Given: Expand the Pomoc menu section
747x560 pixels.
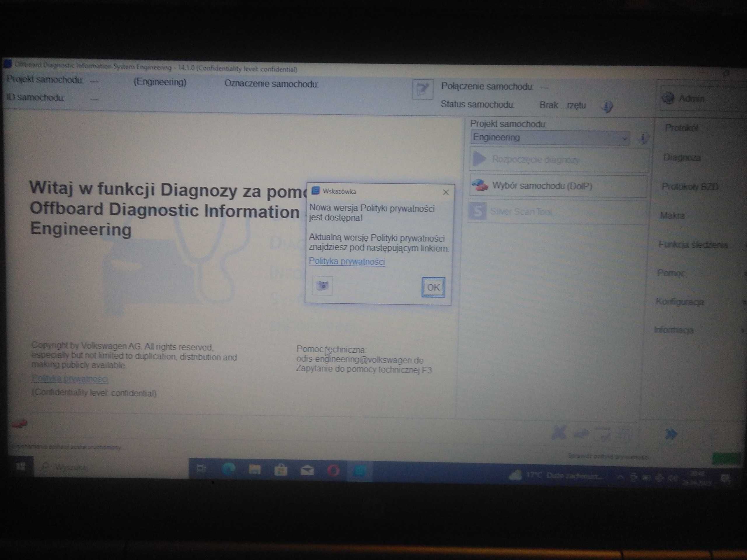Looking at the screenshot, I should [671, 273].
